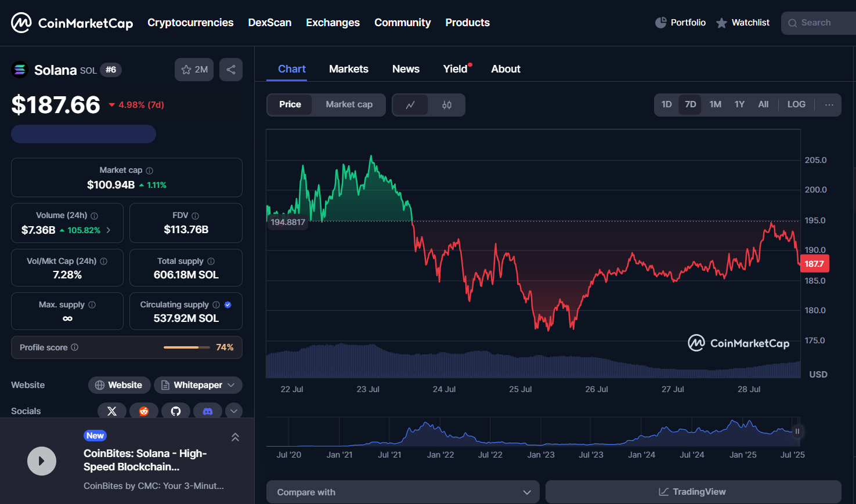Switch to the Chart tab
The width and height of the screenshot is (856, 504).
[292, 69]
